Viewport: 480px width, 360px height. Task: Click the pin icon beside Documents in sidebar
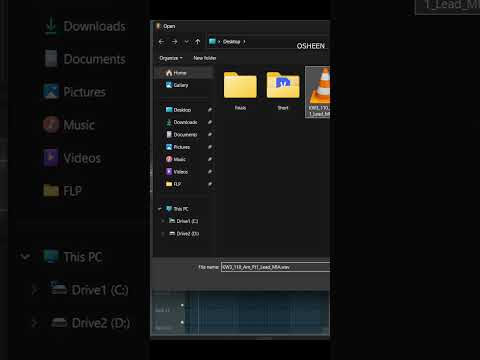tap(210, 135)
